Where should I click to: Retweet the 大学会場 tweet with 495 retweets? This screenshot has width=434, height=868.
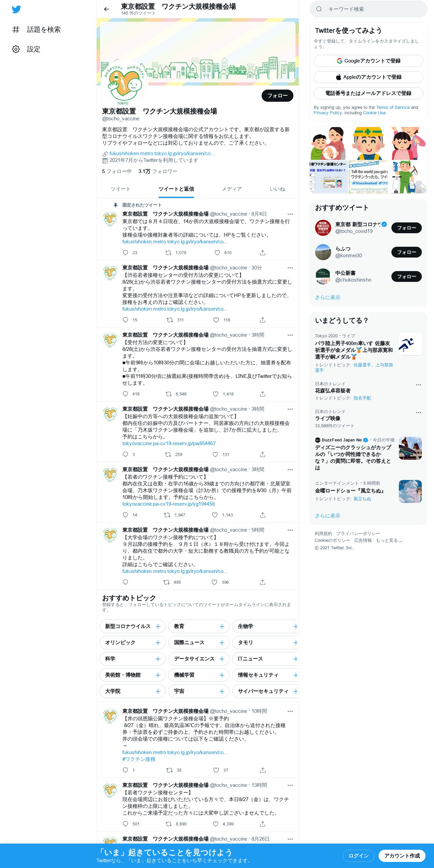click(167, 582)
